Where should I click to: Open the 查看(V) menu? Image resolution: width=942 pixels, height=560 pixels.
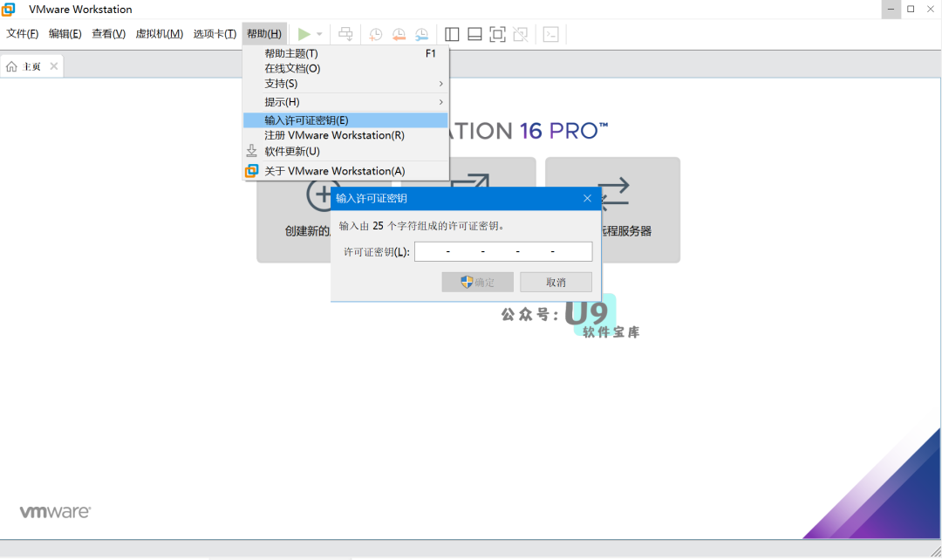click(109, 34)
